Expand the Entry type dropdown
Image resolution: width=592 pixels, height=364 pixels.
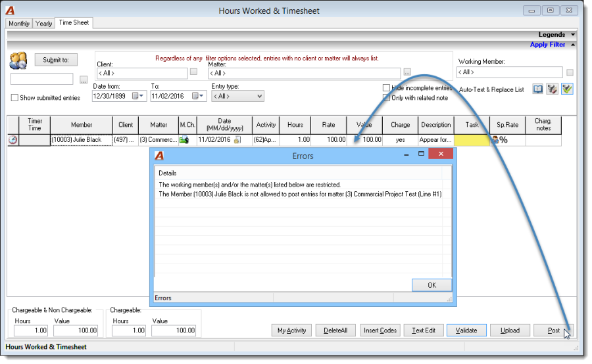pos(259,96)
